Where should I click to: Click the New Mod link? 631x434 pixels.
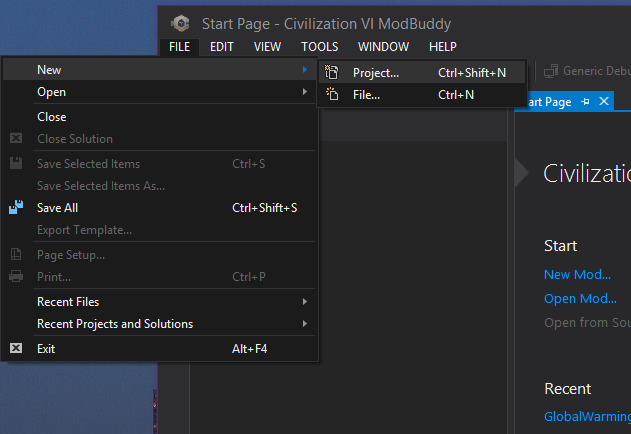coord(577,275)
